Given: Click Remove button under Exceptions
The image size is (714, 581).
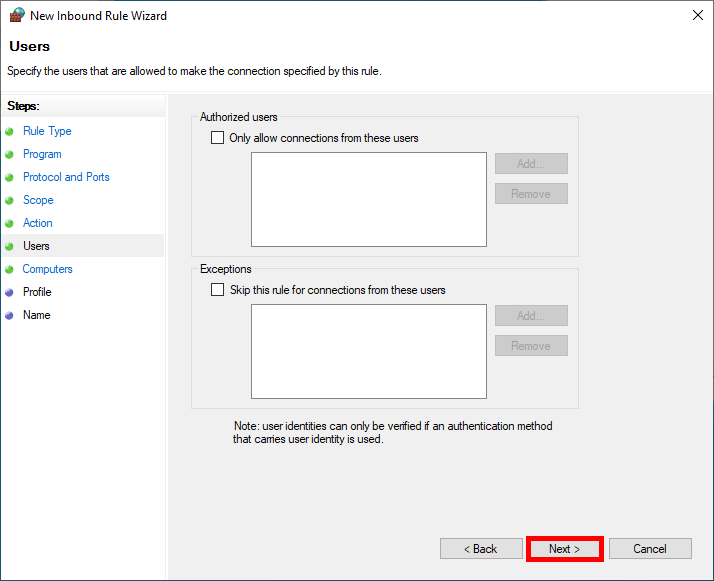Looking at the screenshot, I should coord(531,346).
